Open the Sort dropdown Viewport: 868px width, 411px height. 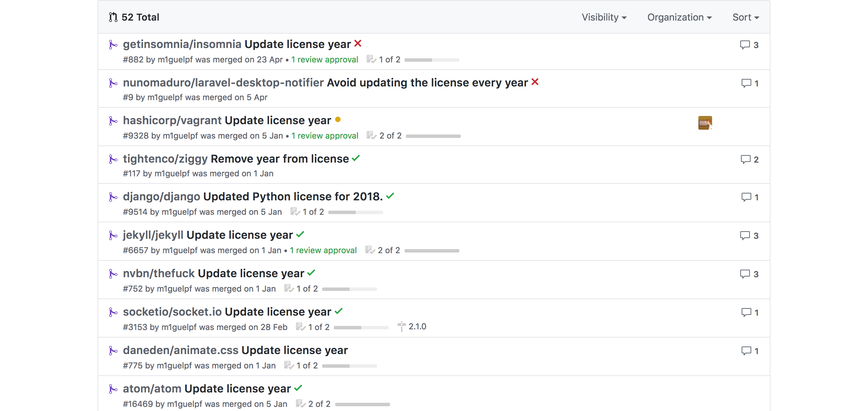tap(746, 17)
